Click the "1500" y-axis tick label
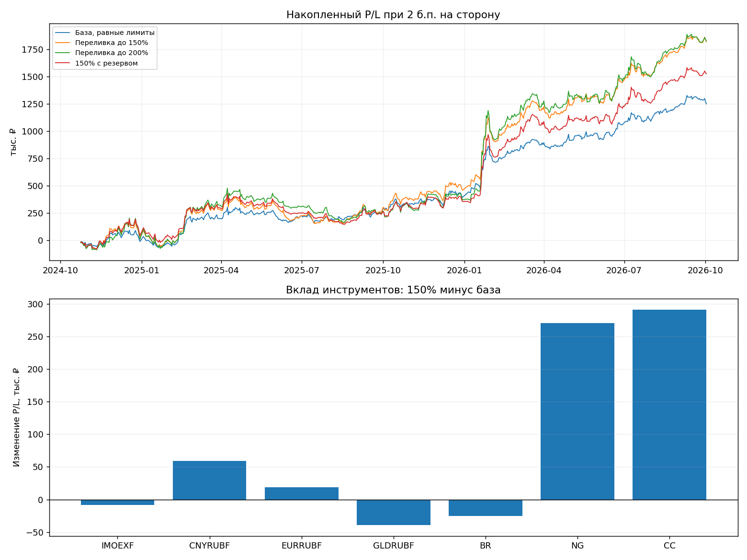Image resolution: width=747 pixels, height=560 pixels. (x=32, y=77)
